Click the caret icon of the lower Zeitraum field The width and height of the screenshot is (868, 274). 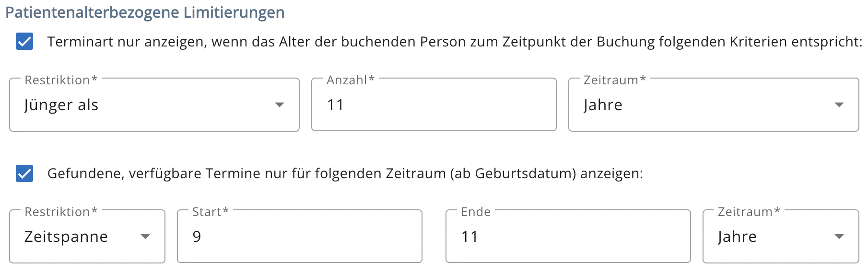[839, 237]
